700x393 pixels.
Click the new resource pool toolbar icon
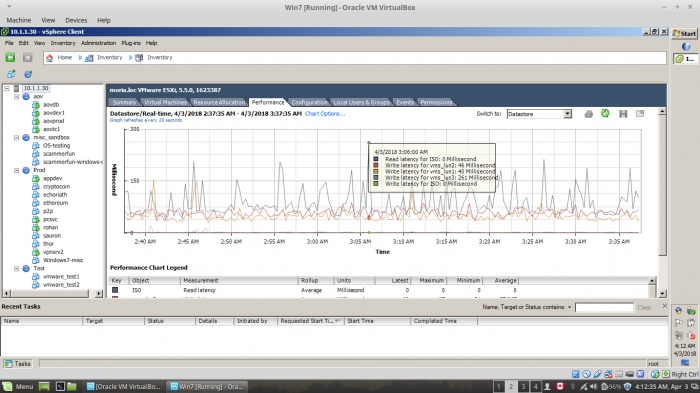click(x=28, y=74)
